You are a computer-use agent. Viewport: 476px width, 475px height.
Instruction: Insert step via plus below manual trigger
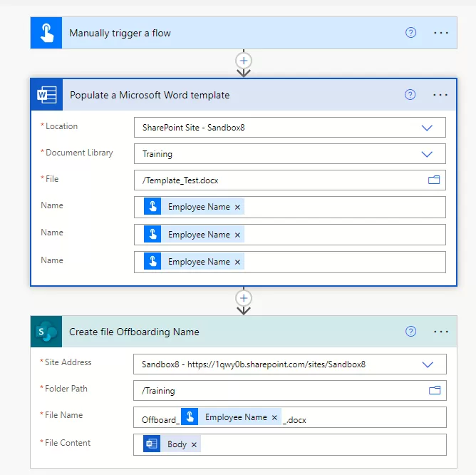coord(244,60)
